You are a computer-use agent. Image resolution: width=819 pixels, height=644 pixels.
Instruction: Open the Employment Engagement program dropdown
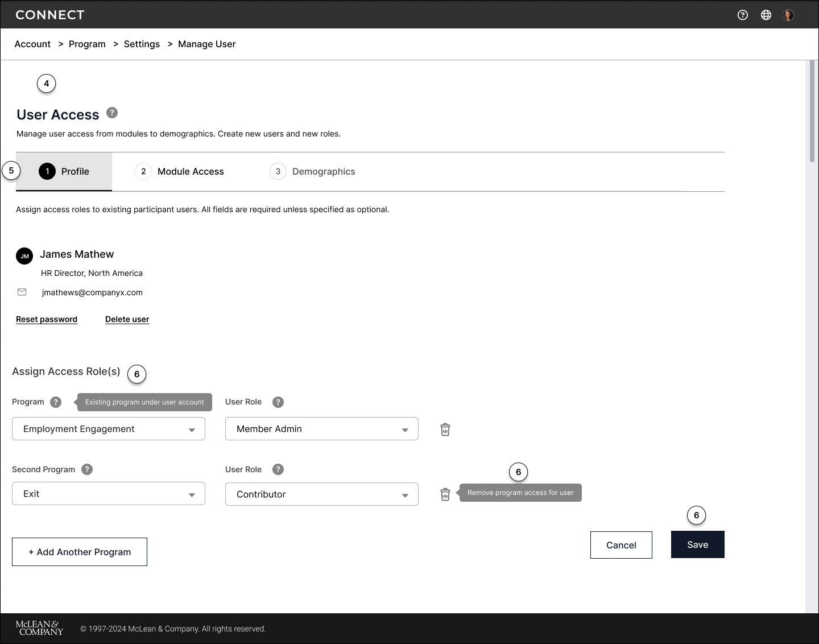pos(109,429)
